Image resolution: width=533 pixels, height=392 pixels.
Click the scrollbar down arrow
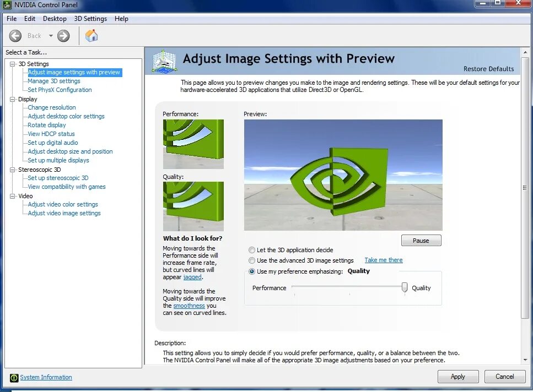coord(525,360)
